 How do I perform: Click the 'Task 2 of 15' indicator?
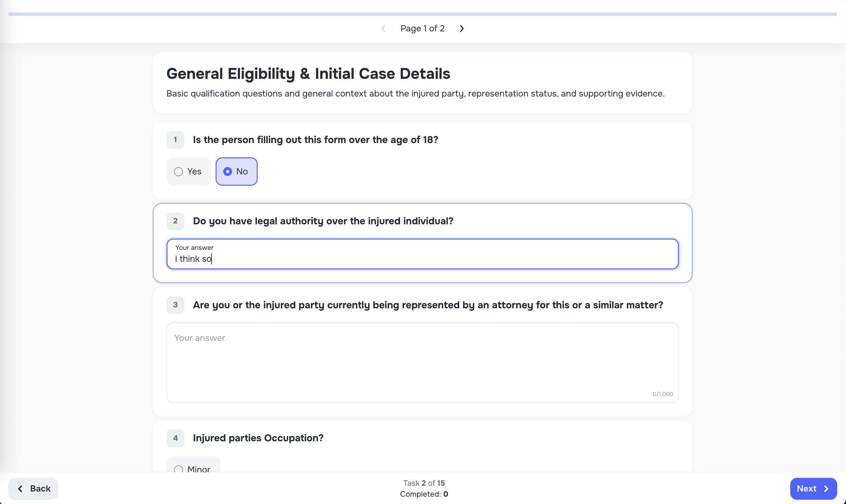[424, 483]
